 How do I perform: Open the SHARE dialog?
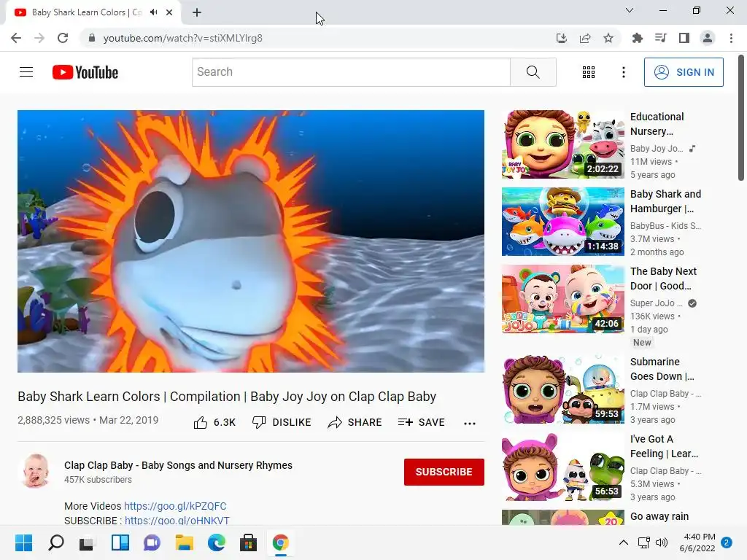pos(355,422)
